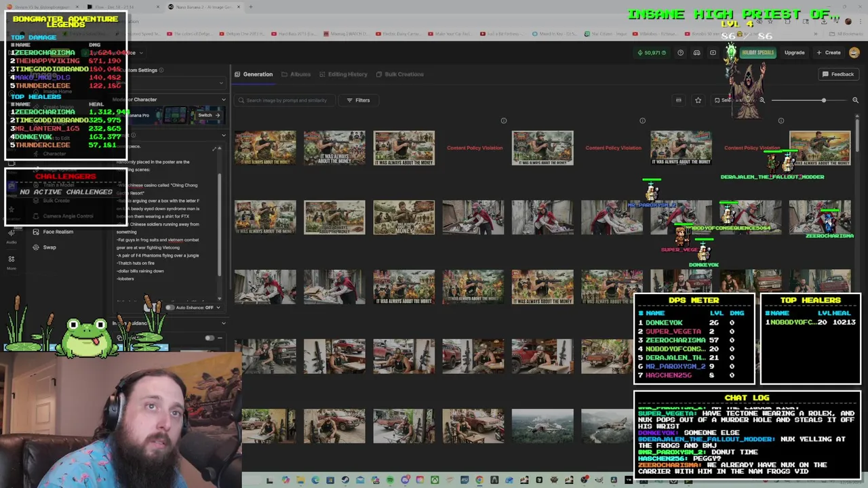The width and height of the screenshot is (868, 488).
Task: Switch to the Bulk Creations tab
Action: point(400,75)
